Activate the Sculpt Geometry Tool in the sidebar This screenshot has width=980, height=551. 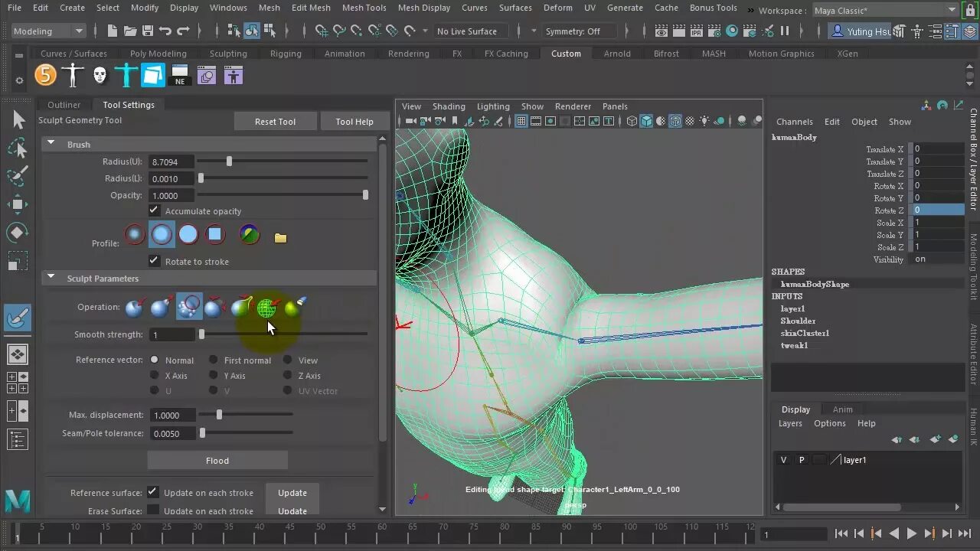pyautogui.click(x=18, y=318)
